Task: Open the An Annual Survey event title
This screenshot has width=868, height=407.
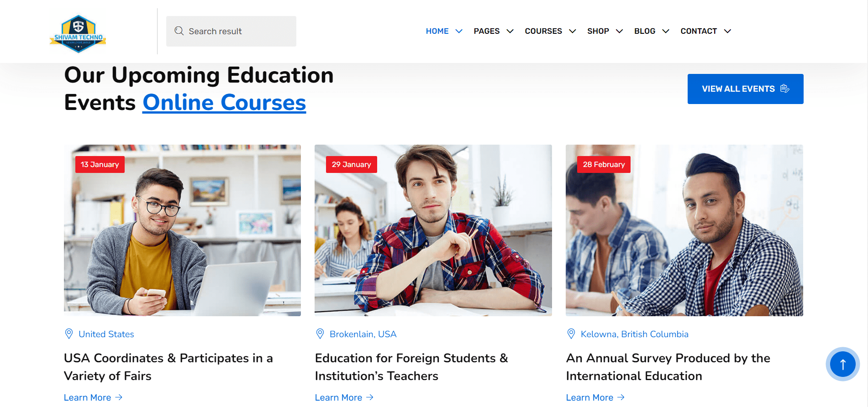Action: (668, 367)
